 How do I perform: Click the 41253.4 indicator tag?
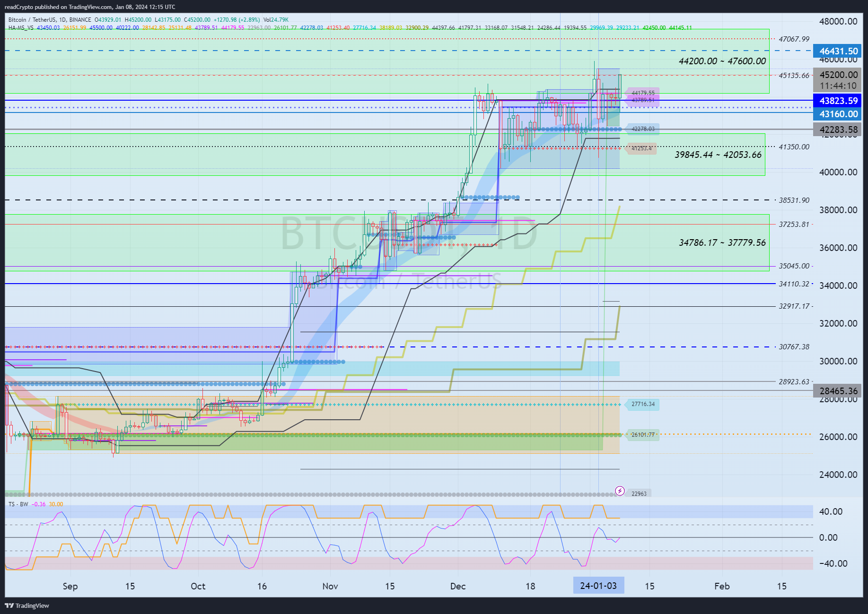tap(641, 148)
